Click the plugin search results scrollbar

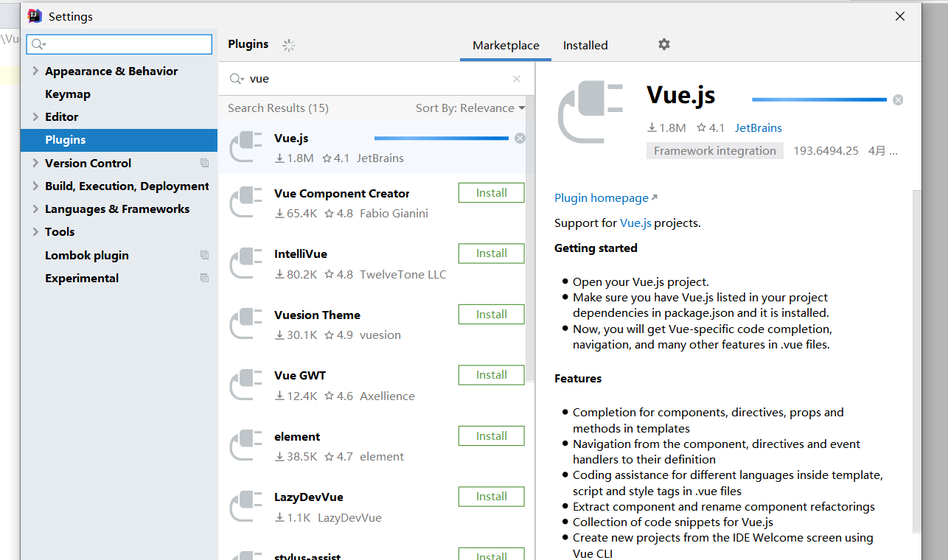pyautogui.click(x=529, y=239)
